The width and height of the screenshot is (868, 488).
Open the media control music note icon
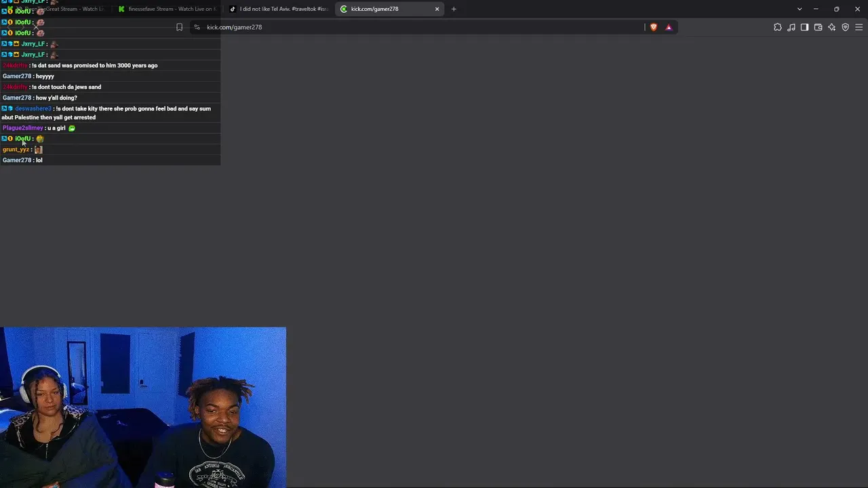click(x=791, y=27)
